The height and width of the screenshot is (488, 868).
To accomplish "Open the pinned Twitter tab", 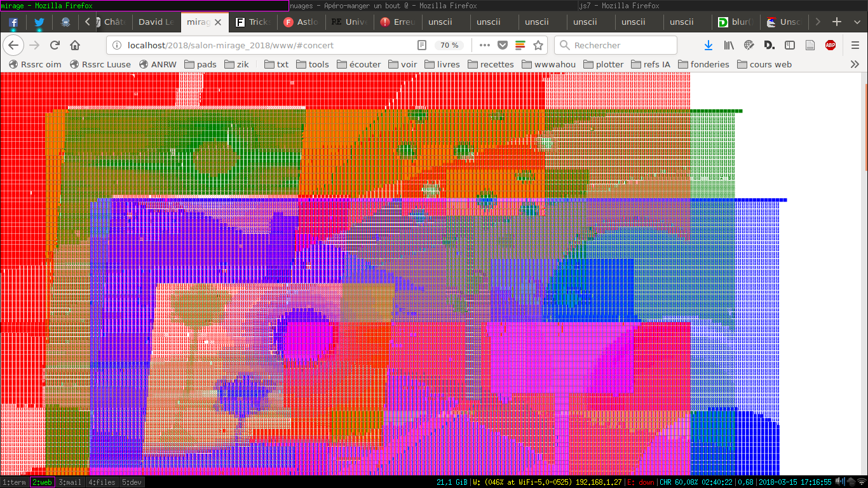I will [x=39, y=22].
